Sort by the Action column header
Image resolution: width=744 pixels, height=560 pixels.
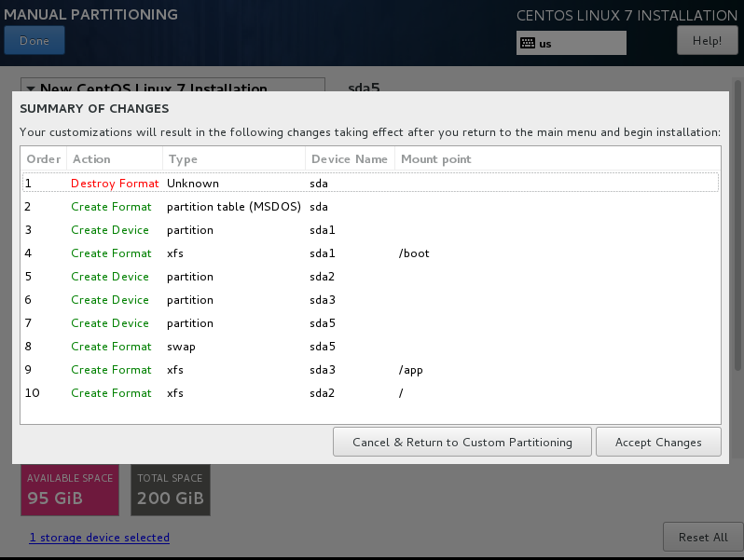coord(115,158)
